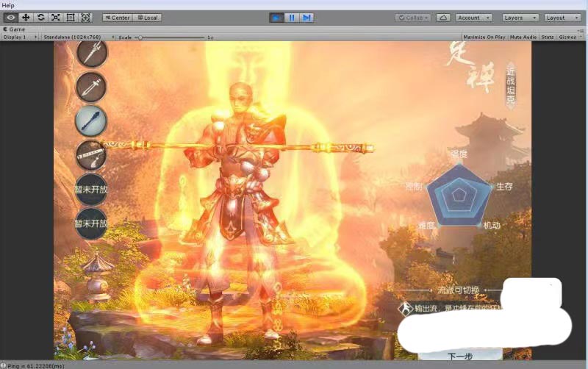This screenshot has height=369, width=588.
Task: Open the Game panel options menu
Action: pyautogui.click(x=581, y=30)
